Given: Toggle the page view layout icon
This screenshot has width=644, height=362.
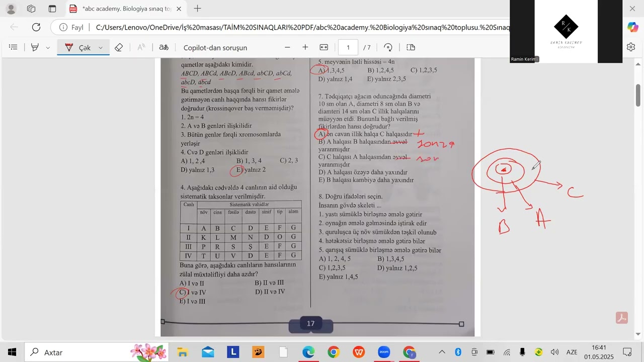Looking at the screenshot, I should (411, 47).
